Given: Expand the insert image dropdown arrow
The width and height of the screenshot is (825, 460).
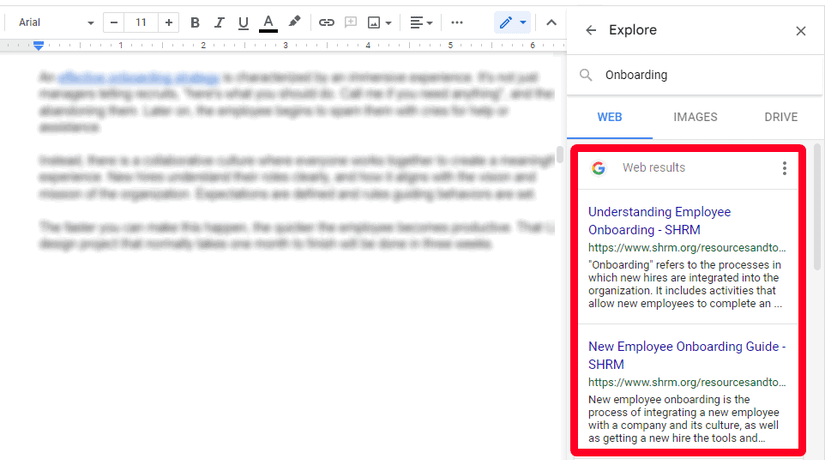Looking at the screenshot, I should point(388,23).
